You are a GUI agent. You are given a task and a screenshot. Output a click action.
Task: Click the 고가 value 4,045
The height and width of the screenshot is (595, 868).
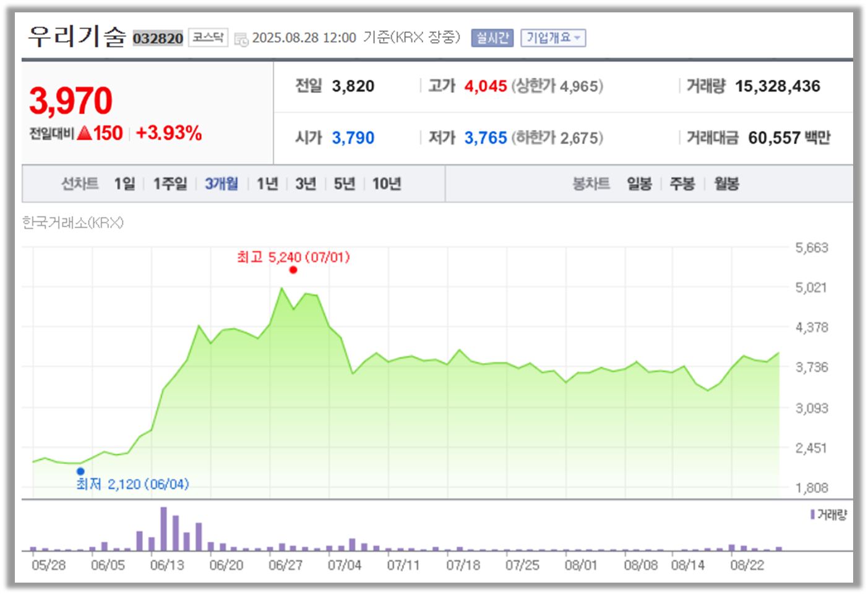[x=486, y=86]
